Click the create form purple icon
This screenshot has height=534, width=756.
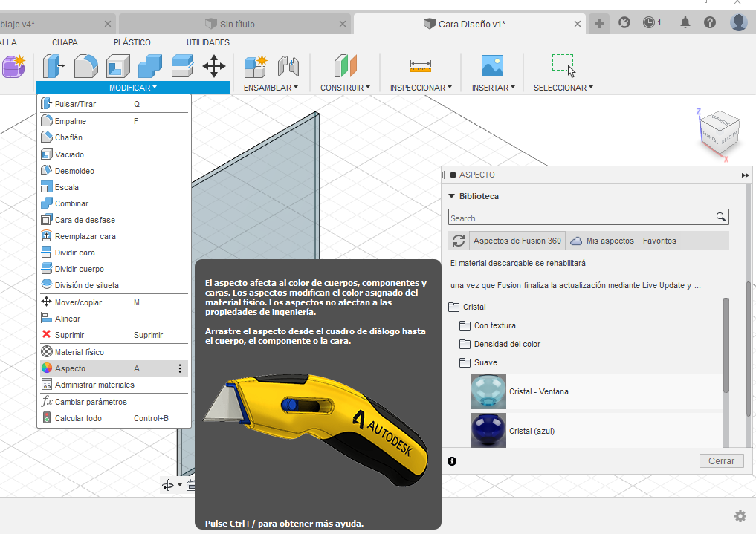click(13, 66)
